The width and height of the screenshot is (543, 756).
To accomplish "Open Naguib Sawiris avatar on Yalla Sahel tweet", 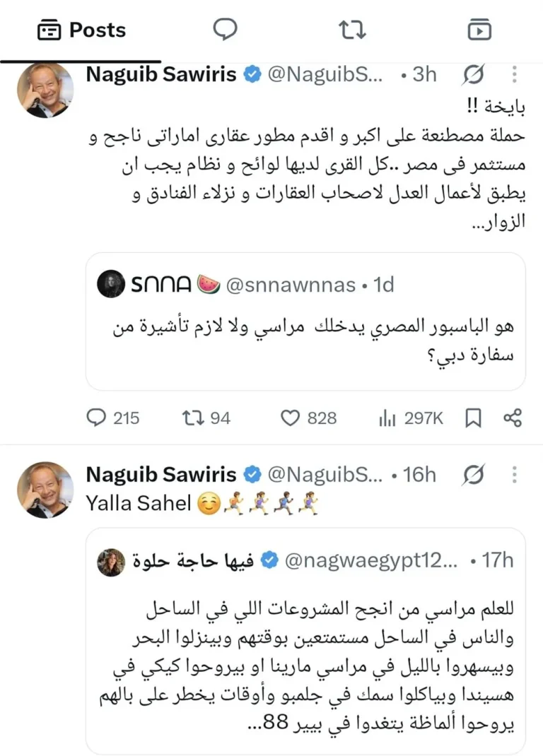I will pyautogui.click(x=45, y=490).
